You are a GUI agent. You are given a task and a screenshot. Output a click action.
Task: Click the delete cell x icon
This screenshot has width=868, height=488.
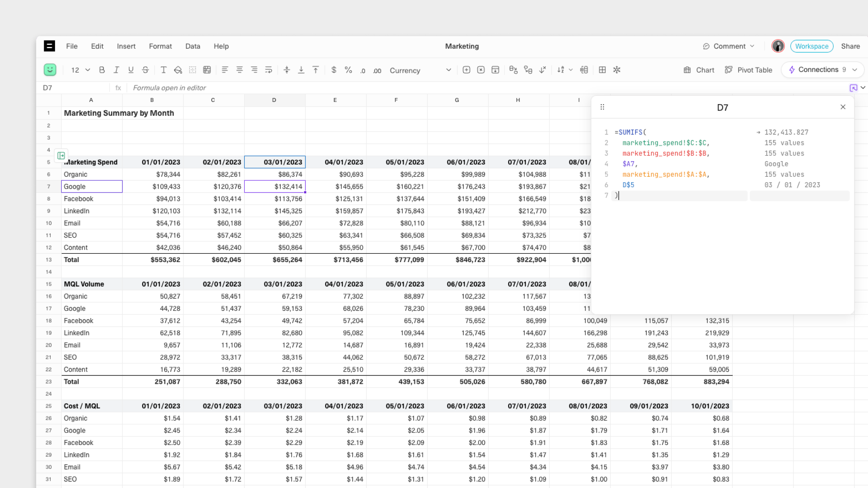click(481, 70)
